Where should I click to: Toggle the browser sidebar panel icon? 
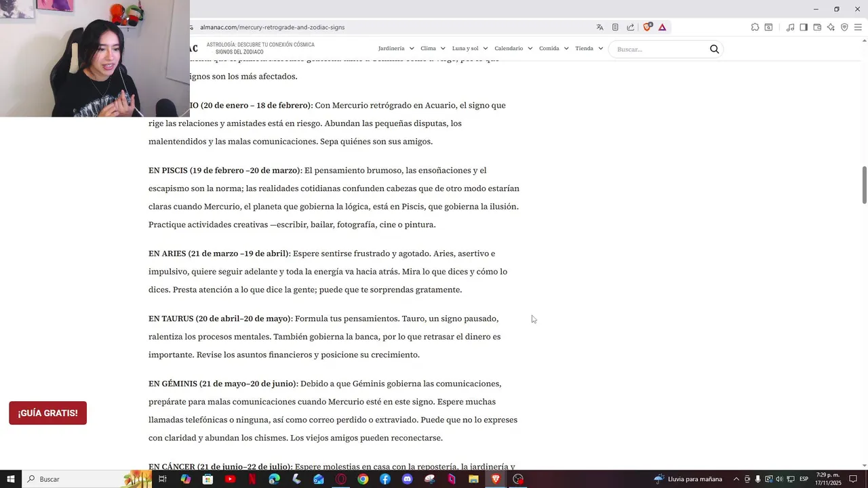(x=804, y=27)
